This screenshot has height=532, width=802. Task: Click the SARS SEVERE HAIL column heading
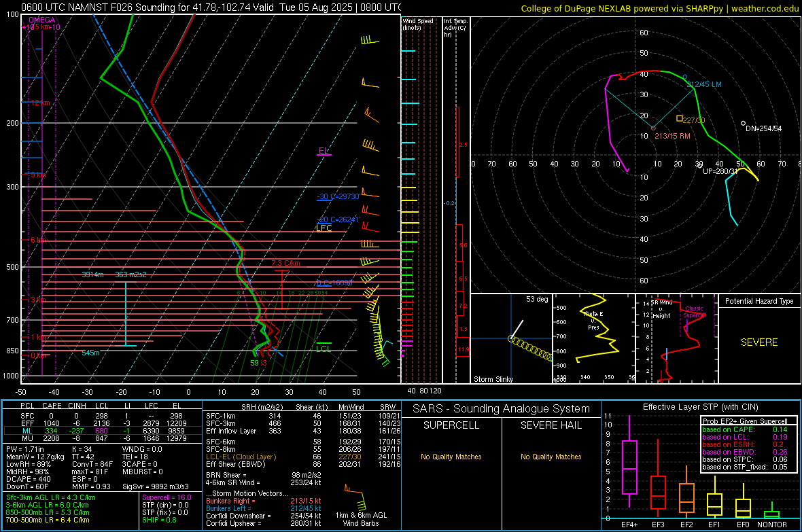coord(551,425)
